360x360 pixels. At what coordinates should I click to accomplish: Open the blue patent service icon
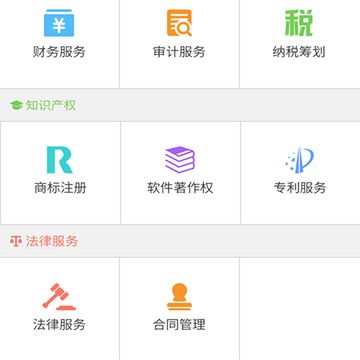point(300,160)
